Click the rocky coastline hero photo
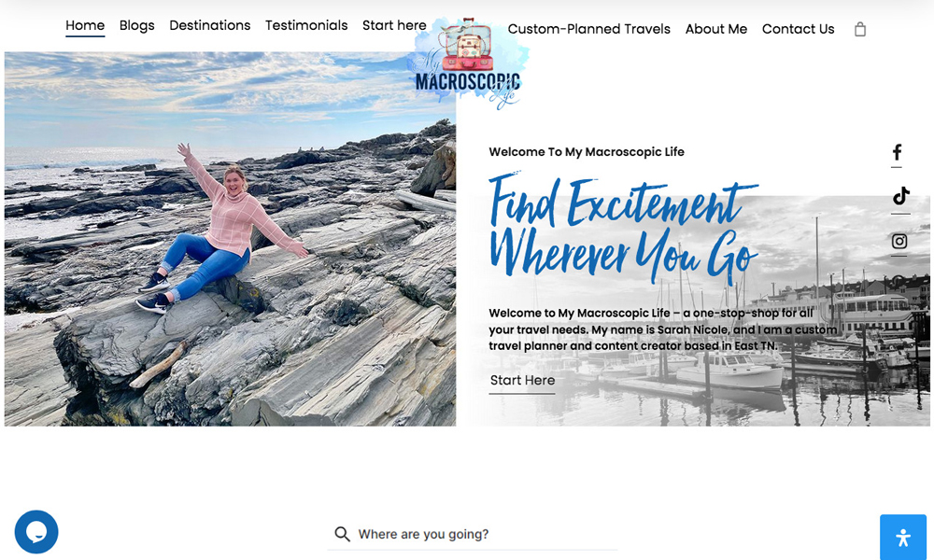The height and width of the screenshot is (560, 934). (230, 239)
